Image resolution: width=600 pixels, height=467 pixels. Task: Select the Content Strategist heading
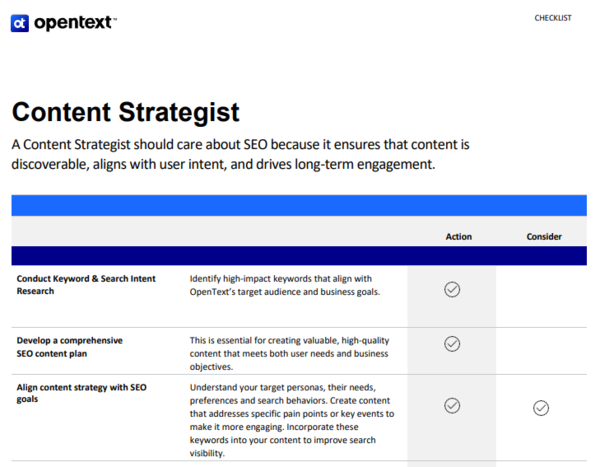click(x=125, y=110)
